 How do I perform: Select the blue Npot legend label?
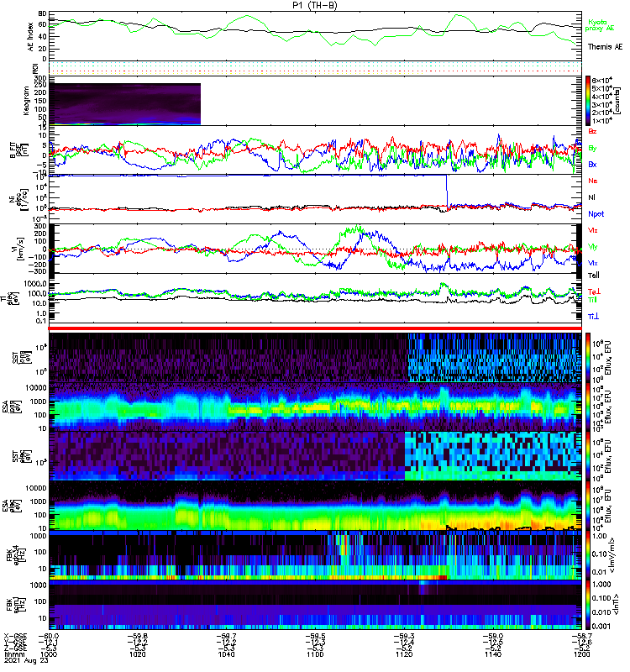point(596,214)
